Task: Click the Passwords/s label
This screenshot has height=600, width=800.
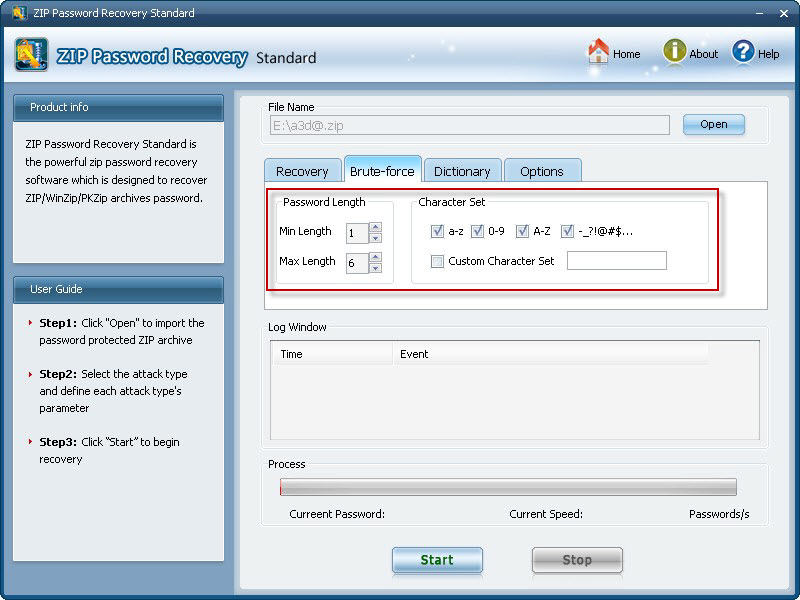Action: tap(719, 514)
